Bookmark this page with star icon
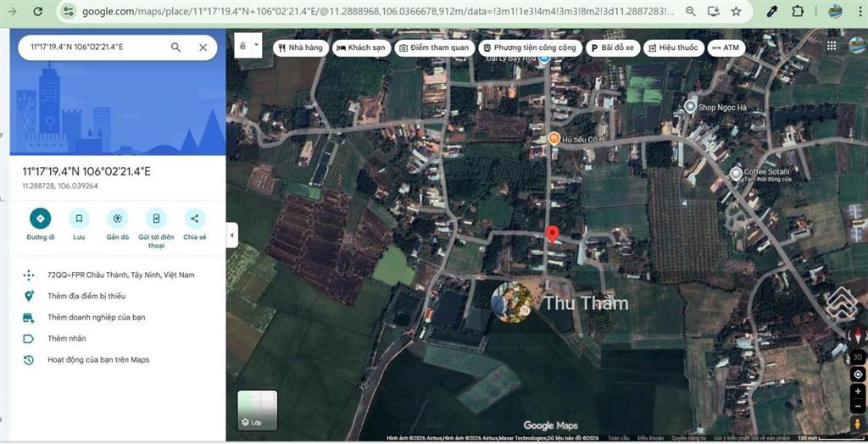868x444 pixels. tap(736, 11)
